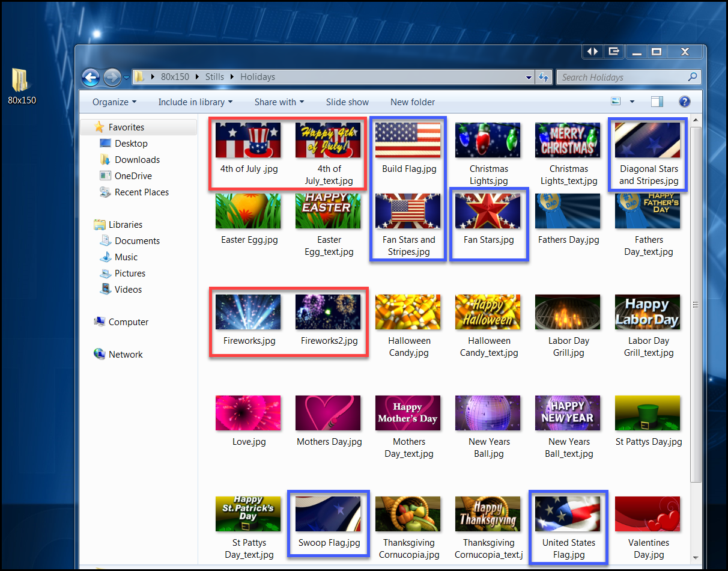Select the Mothers Day.jpg heart thumbnail
Viewport: 728px width, 571px height.
[328, 413]
